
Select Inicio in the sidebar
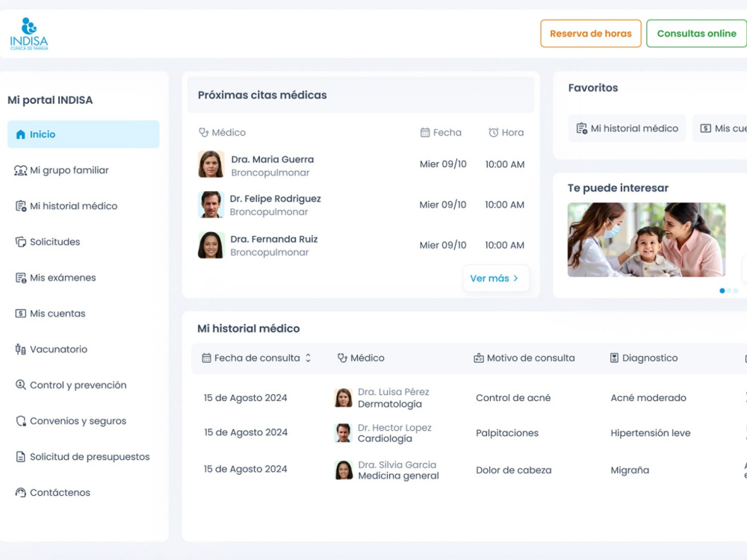[x=84, y=134]
